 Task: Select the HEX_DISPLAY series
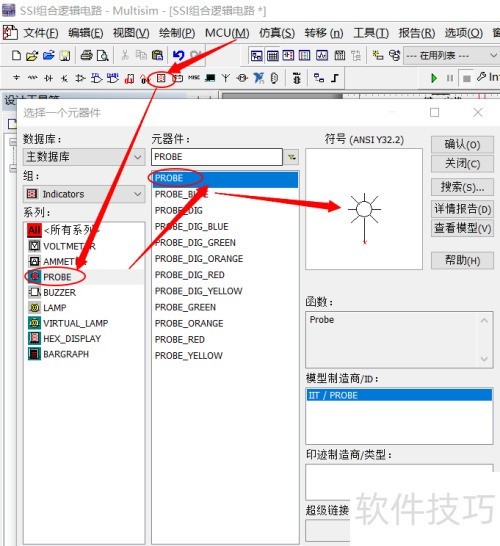click(x=84, y=338)
